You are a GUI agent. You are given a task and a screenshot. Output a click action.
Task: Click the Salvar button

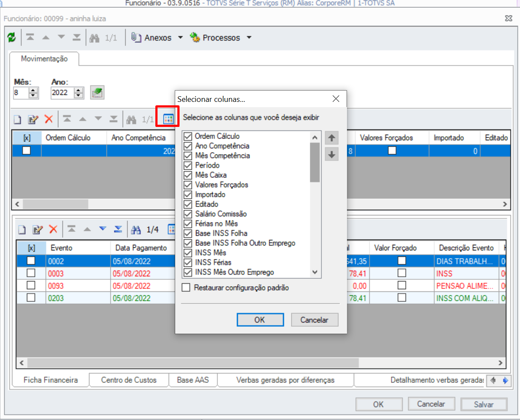[x=483, y=404]
